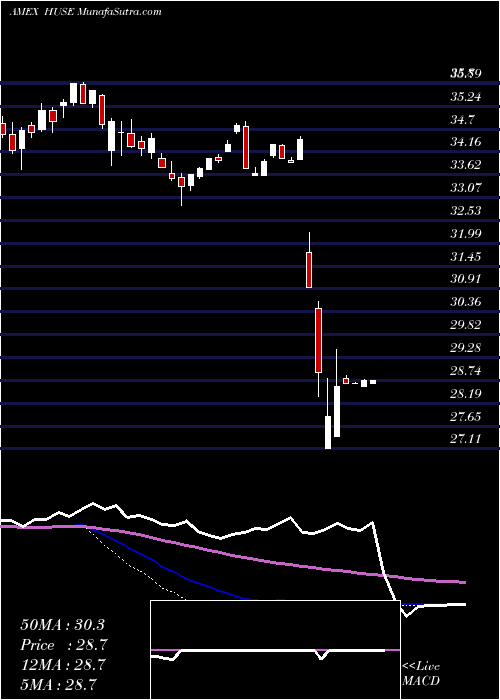Image resolution: width=500 pixels, height=700 pixels.
Task: Click the 5MA : 28.7 readout
Action: coord(58,684)
